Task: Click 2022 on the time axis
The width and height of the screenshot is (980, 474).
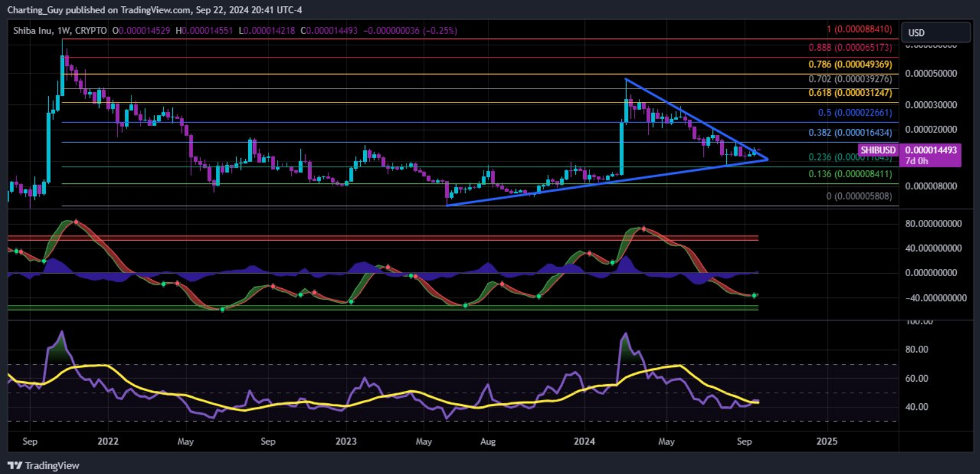Action: (108, 441)
